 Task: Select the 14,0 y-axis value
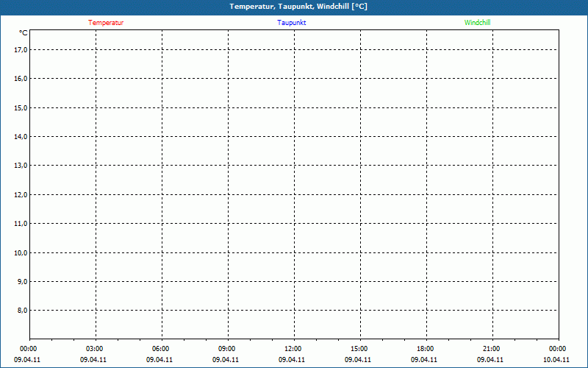[21, 137]
